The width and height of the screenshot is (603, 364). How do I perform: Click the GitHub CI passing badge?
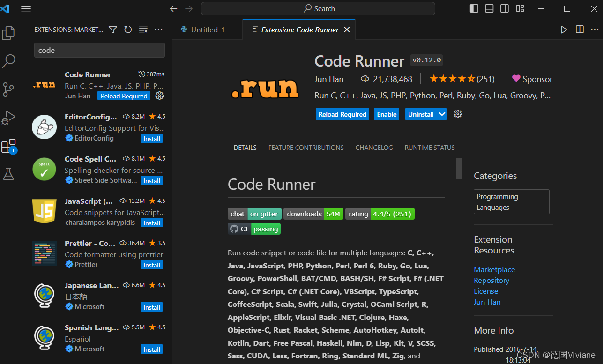click(254, 229)
